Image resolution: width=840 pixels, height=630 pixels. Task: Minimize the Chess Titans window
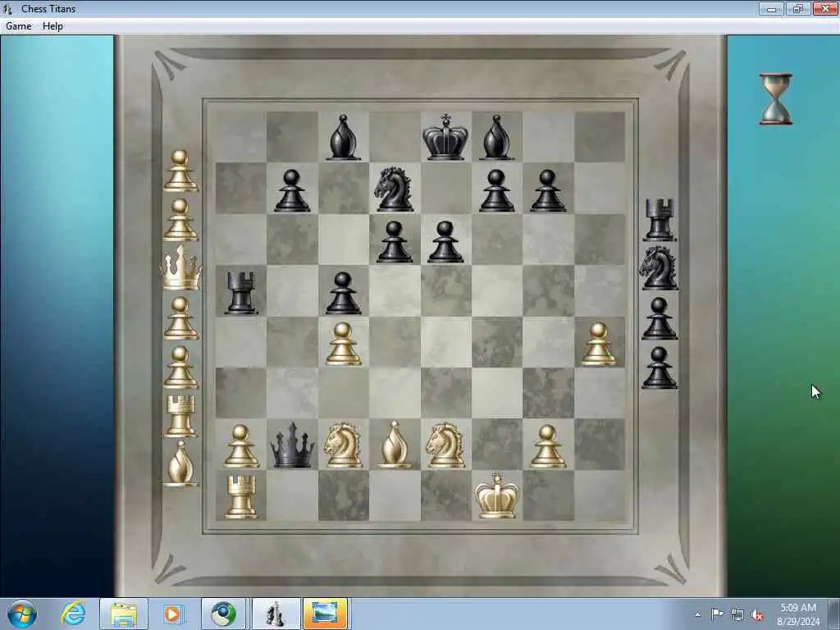pyautogui.click(x=771, y=8)
